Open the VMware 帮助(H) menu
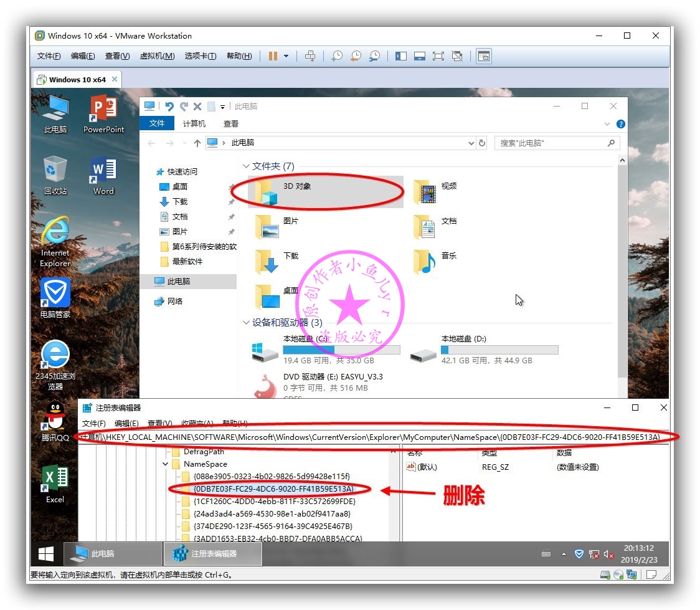Screen dimensions: 700x610 pos(239,56)
